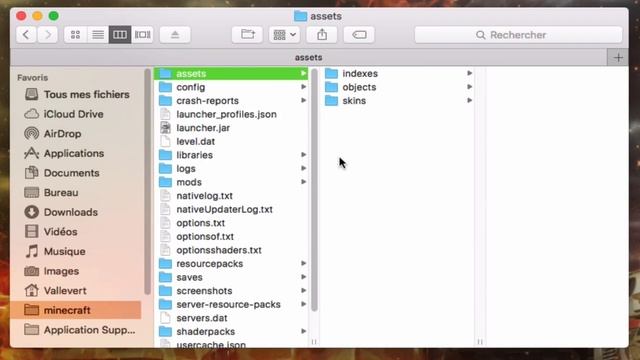Switch to icon grid view
This screenshot has height=360, width=640.
75,35
